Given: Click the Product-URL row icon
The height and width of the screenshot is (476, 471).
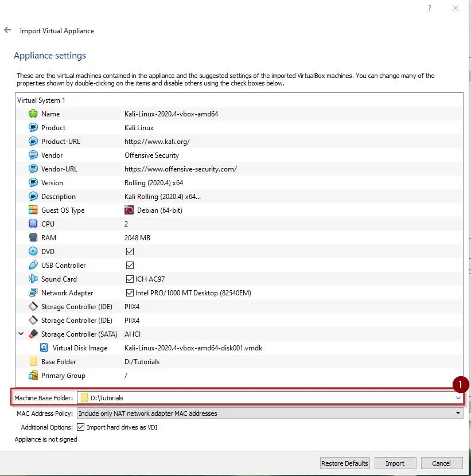Looking at the screenshot, I should click(x=33, y=142).
